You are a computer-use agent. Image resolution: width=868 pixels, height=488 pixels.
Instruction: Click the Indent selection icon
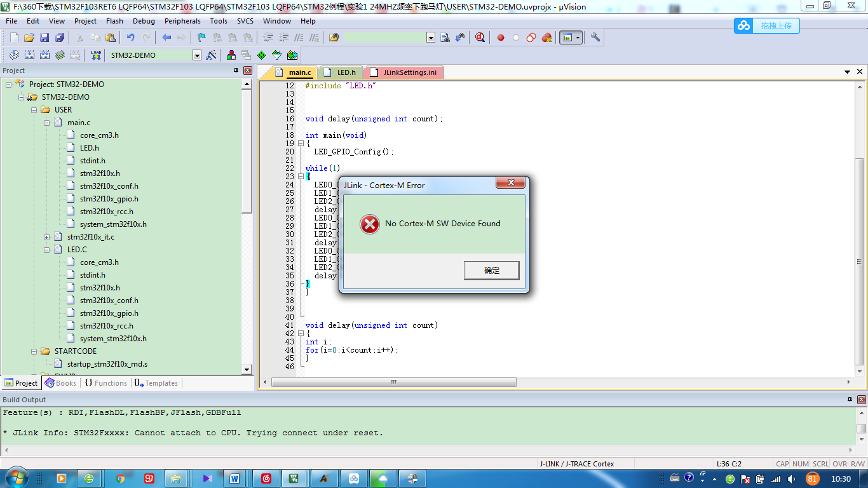click(268, 37)
